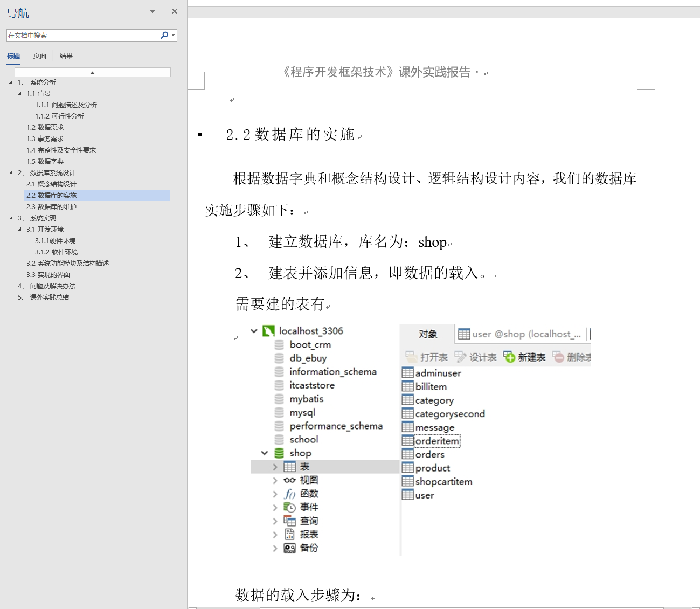Select the user @shop table tab
Viewport: 700px width, 609px height.
[521, 334]
